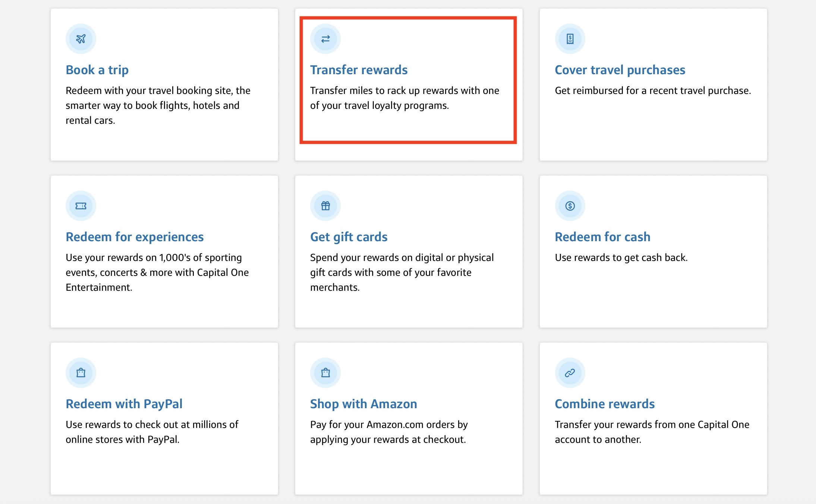Image resolution: width=816 pixels, height=504 pixels.
Task: Click the chain link icon on Combine rewards
Action: 570,373
